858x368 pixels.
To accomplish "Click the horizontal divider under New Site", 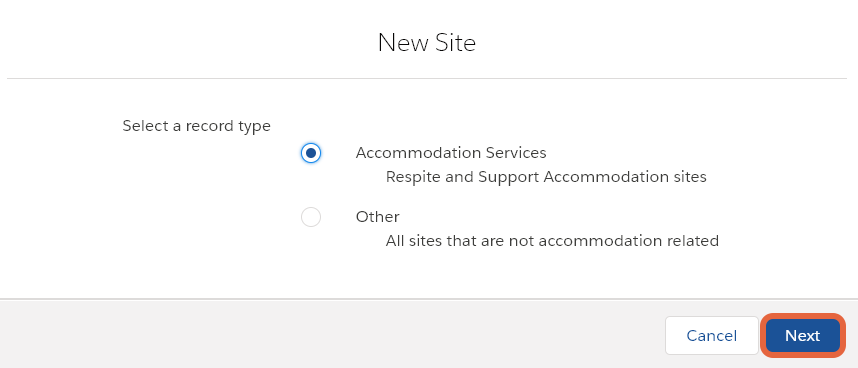I will tap(427, 78).
